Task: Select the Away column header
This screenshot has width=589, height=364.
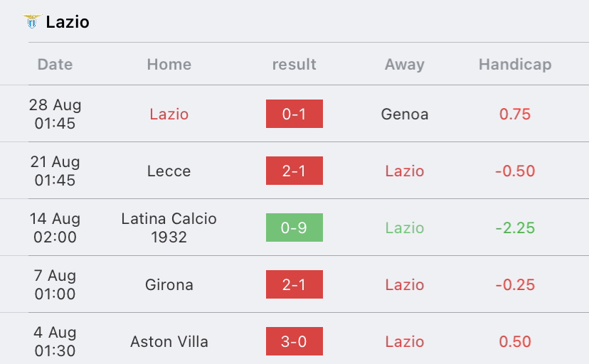Action: [x=405, y=64]
